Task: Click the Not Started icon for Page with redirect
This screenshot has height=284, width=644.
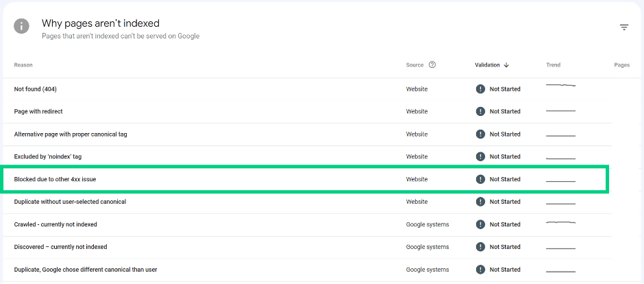Action: 480,111
